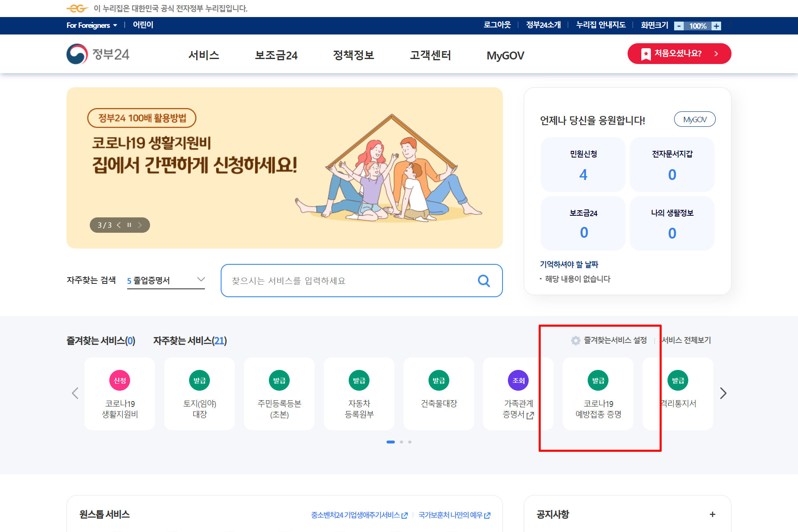Switch to 자주찾는 서비스(21) tab

tap(190, 341)
